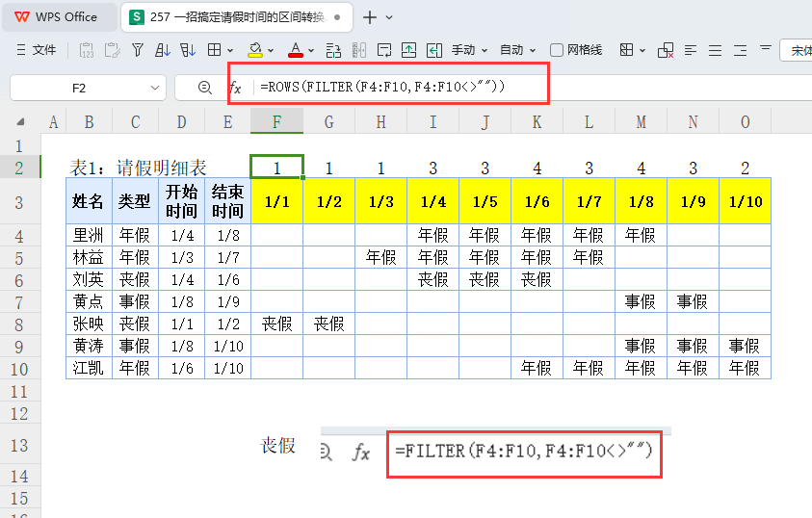Select the 257 spreadsheet document tab

pyautogui.click(x=237, y=17)
